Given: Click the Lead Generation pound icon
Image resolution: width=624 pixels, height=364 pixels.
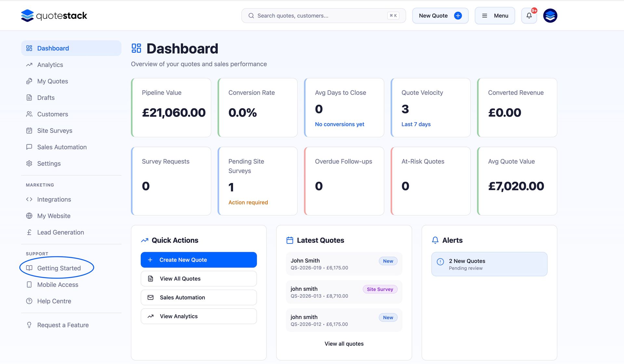Looking at the screenshot, I should [x=29, y=232].
